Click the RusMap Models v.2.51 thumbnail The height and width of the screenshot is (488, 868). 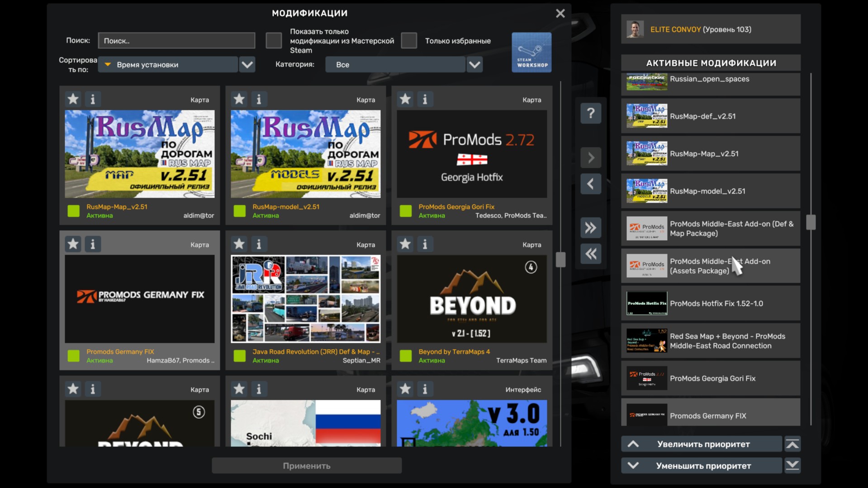306,154
